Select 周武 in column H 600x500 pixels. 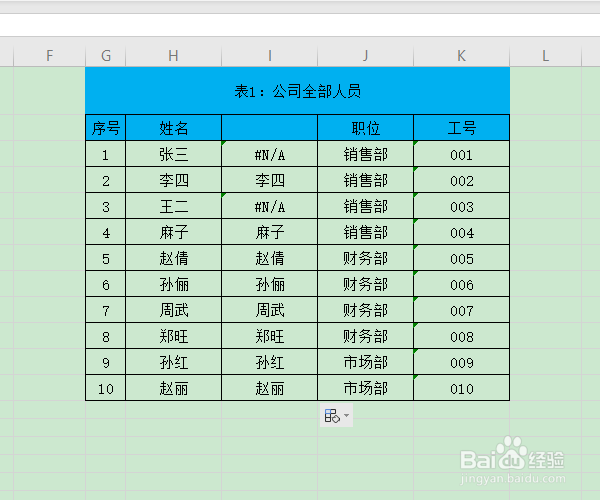coord(173,310)
